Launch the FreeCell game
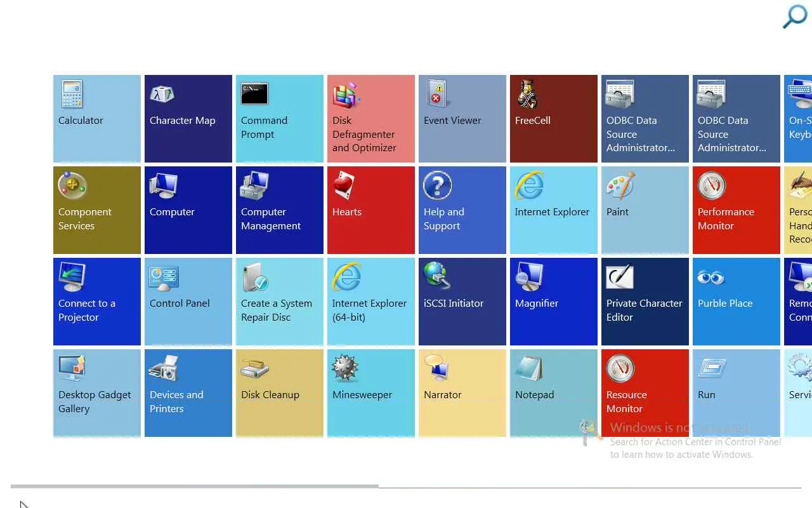The width and height of the screenshot is (812, 508). (554, 119)
